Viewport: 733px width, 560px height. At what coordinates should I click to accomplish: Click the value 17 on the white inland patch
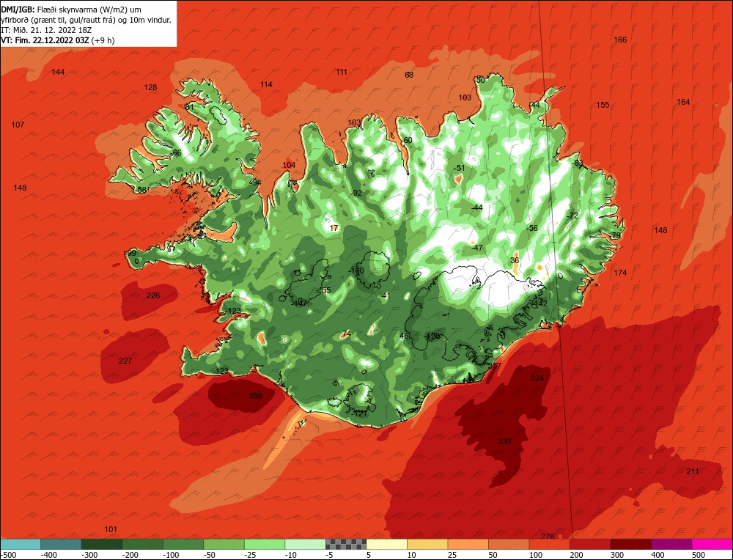pos(334,228)
